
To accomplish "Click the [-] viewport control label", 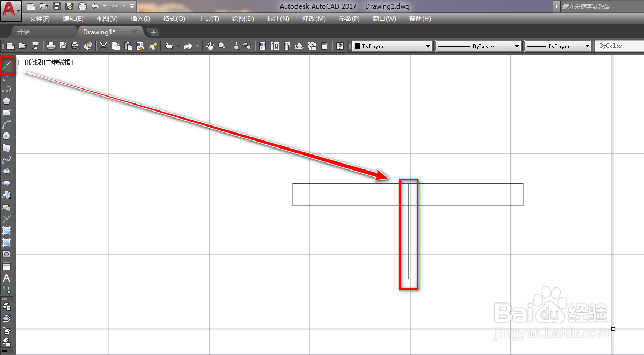I will tap(21, 62).
